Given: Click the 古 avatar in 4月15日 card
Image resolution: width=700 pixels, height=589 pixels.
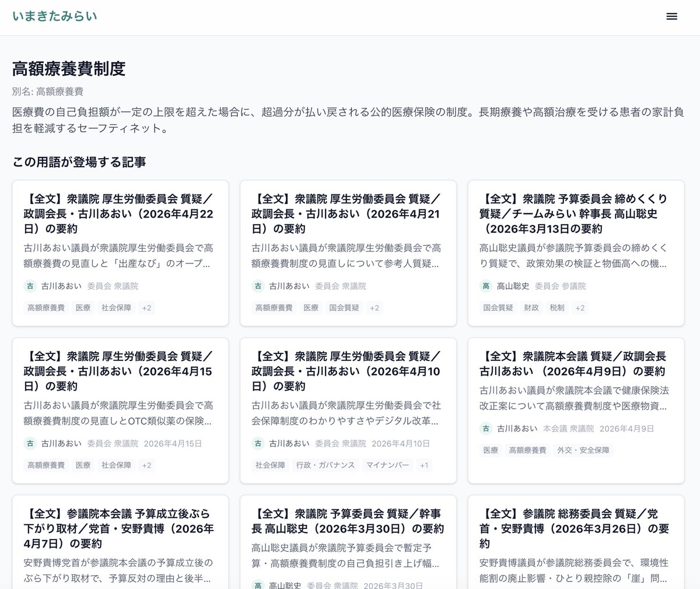Looking at the screenshot, I should tap(30, 443).
